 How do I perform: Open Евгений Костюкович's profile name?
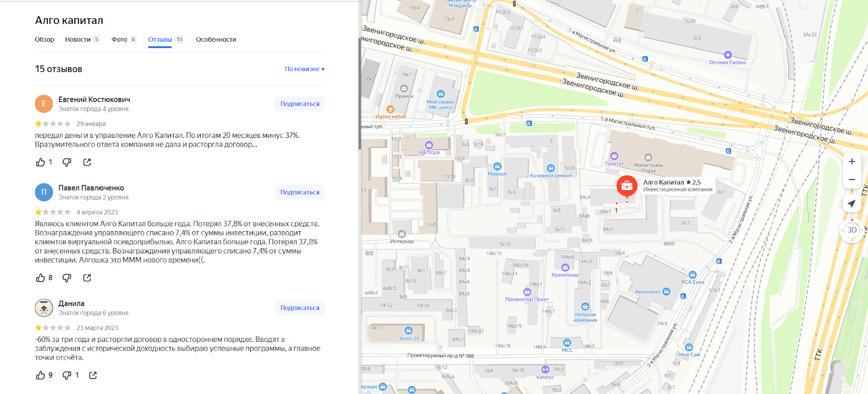click(94, 99)
